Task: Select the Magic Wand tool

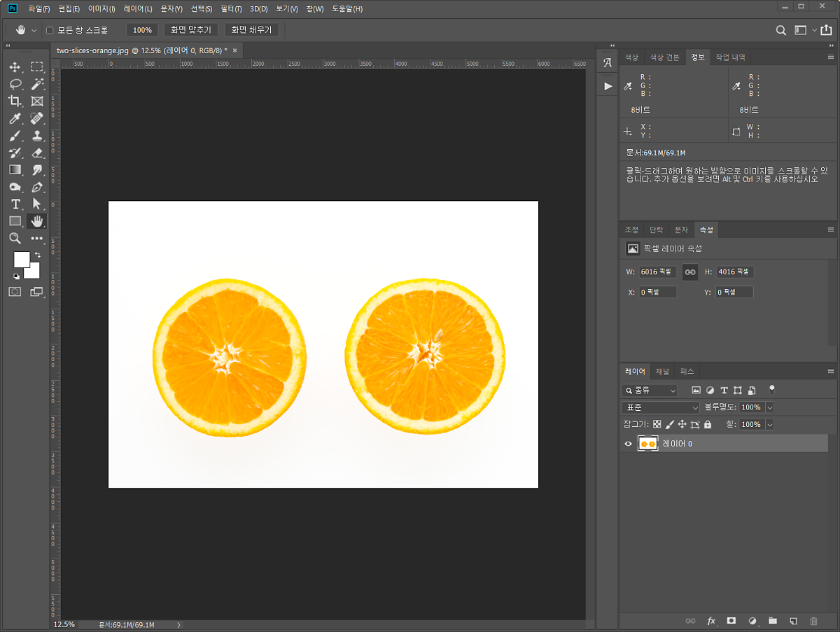Action: coord(37,84)
